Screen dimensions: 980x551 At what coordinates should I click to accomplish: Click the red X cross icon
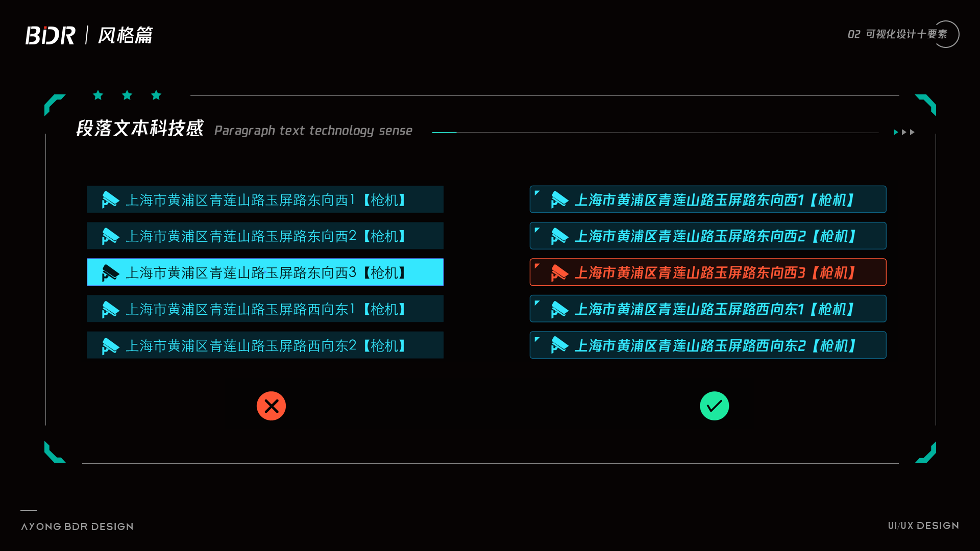271,406
